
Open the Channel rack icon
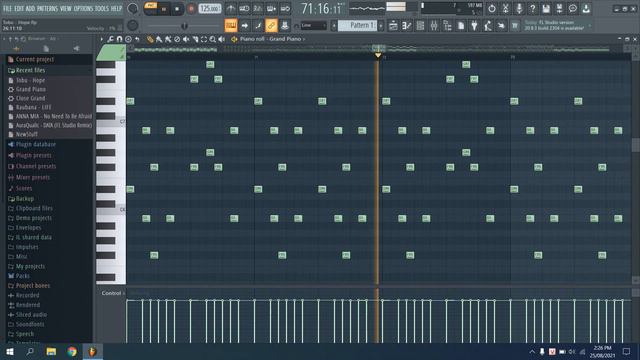coord(420,26)
